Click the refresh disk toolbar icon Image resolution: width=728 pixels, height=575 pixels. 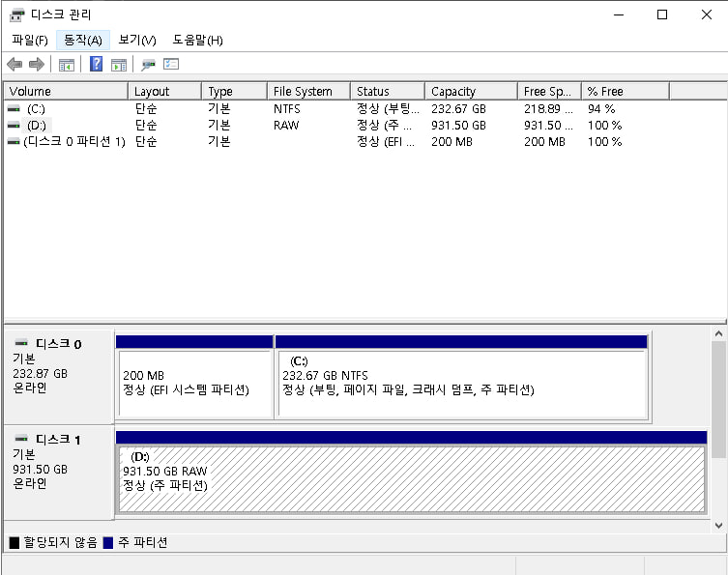[x=148, y=65]
